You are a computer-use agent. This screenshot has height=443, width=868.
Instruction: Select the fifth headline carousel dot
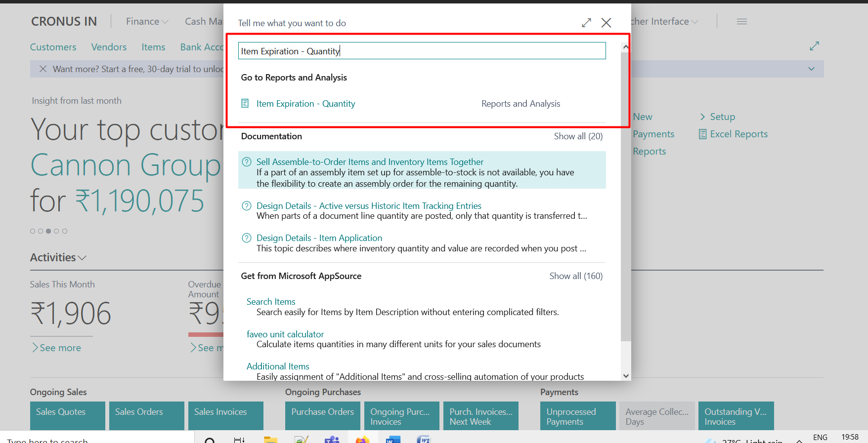pyautogui.click(x=65, y=231)
